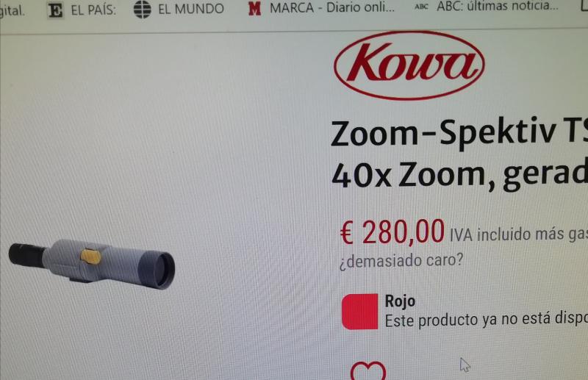Image resolution: width=588 pixels, height=380 pixels.
Task: Open the ¿demasiado caro? link
Action: pos(401,260)
